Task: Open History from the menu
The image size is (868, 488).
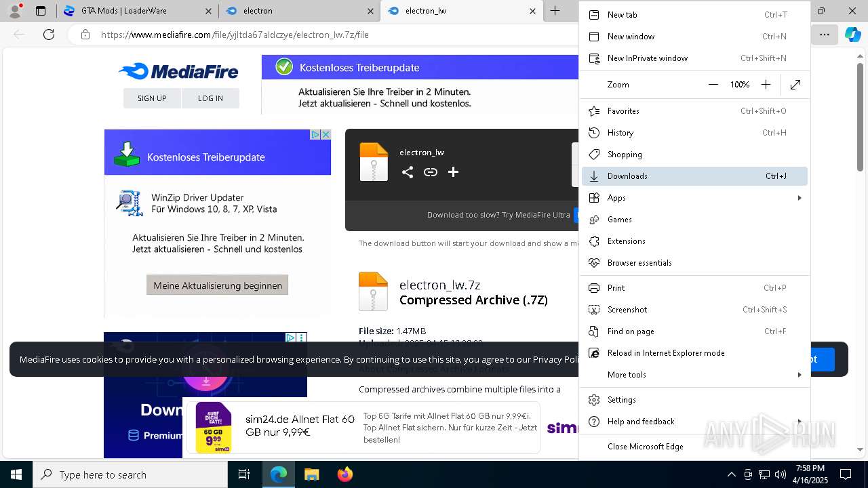Action: pos(694,133)
